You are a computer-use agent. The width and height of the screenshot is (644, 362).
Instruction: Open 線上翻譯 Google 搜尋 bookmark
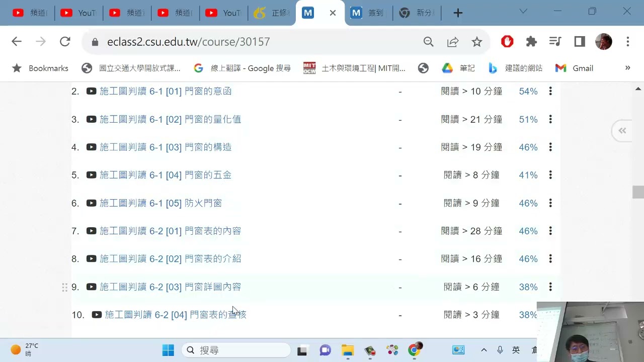242,68
